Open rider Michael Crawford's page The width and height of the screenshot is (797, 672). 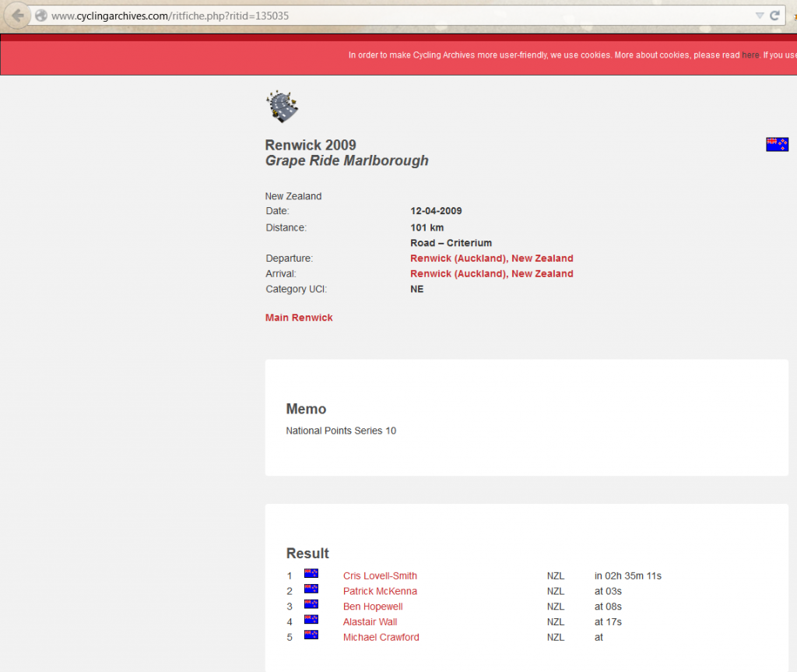(x=381, y=637)
